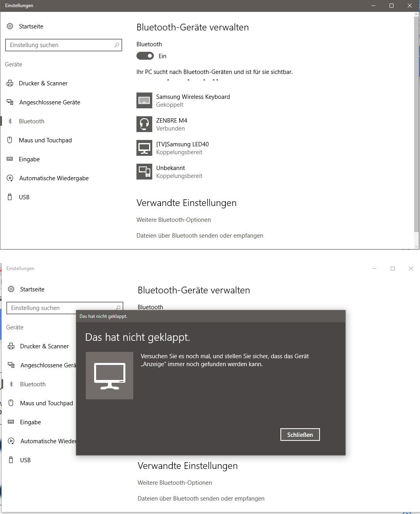420x514 pixels.
Task: Select Bluetooth label in bottom window sidebar
Action: [x=33, y=384]
